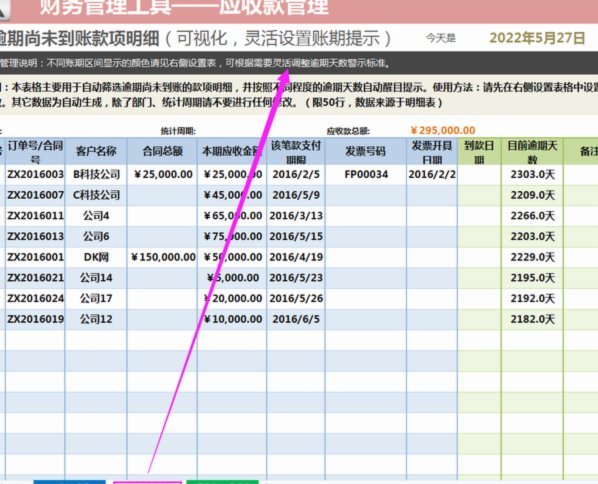The height and width of the screenshot is (484, 598).
Task: Select customer cell 公司14
Action: point(96,278)
